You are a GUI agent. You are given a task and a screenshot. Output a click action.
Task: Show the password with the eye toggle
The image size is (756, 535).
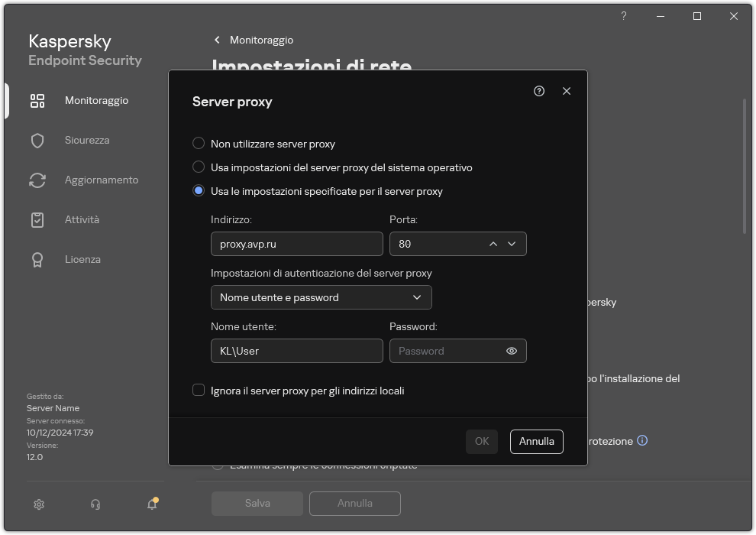pyautogui.click(x=512, y=351)
